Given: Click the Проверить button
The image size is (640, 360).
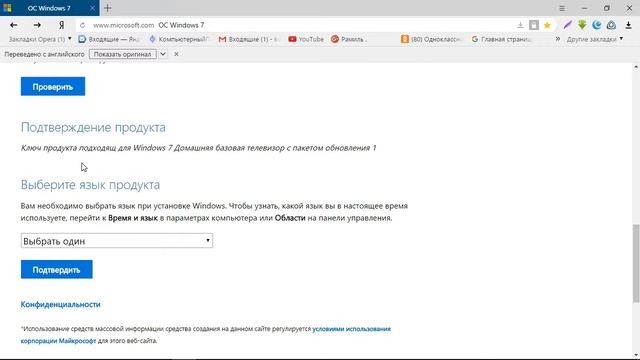Looking at the screenshot, I should point(53,87).
